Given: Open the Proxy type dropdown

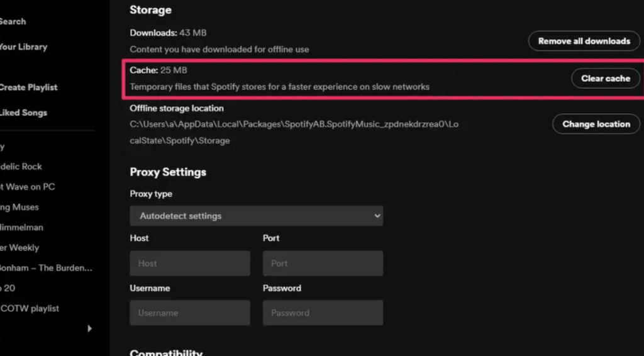Looking at the screenshot, I should click(x=257, y=216).
